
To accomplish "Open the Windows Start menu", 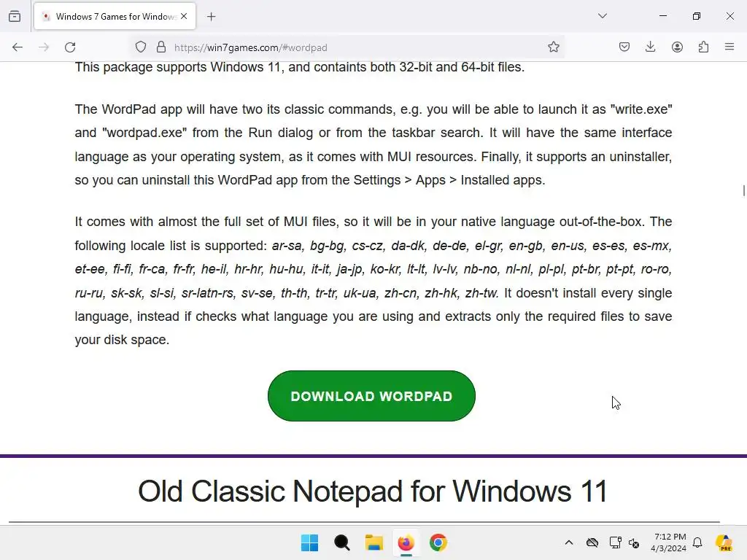I will point(309,542).
